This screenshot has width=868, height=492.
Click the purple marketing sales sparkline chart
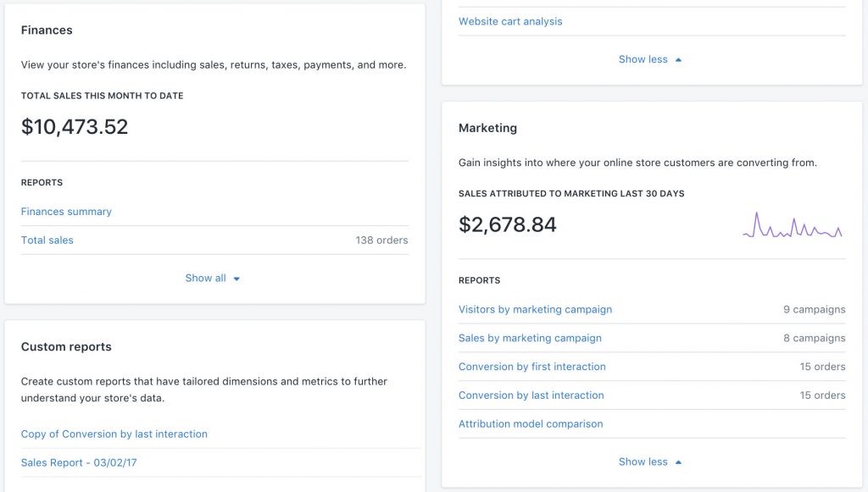tap(793, 226)
